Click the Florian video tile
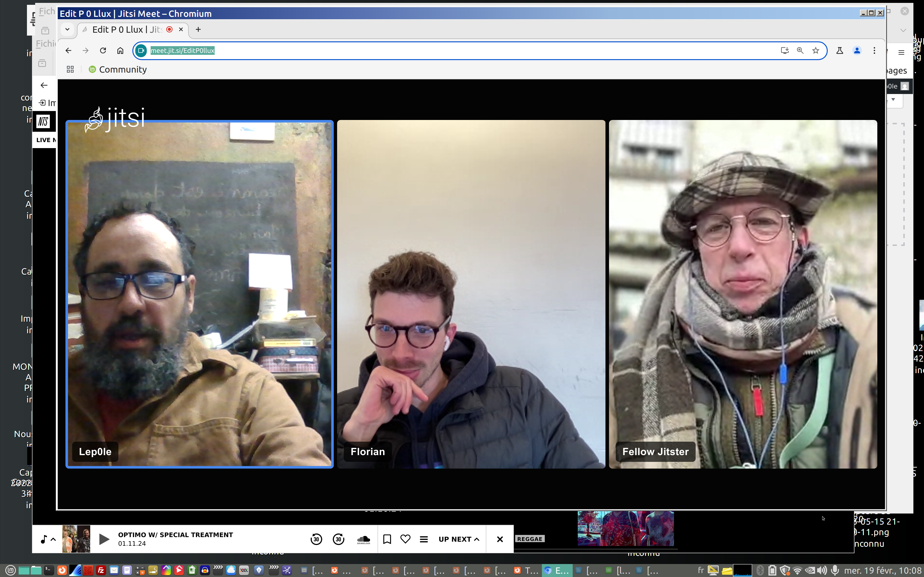 471,294
